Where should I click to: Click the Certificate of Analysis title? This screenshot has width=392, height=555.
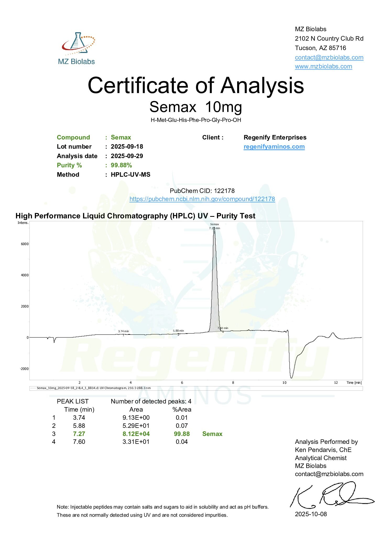pyautogui.click(x=196, y=85)
